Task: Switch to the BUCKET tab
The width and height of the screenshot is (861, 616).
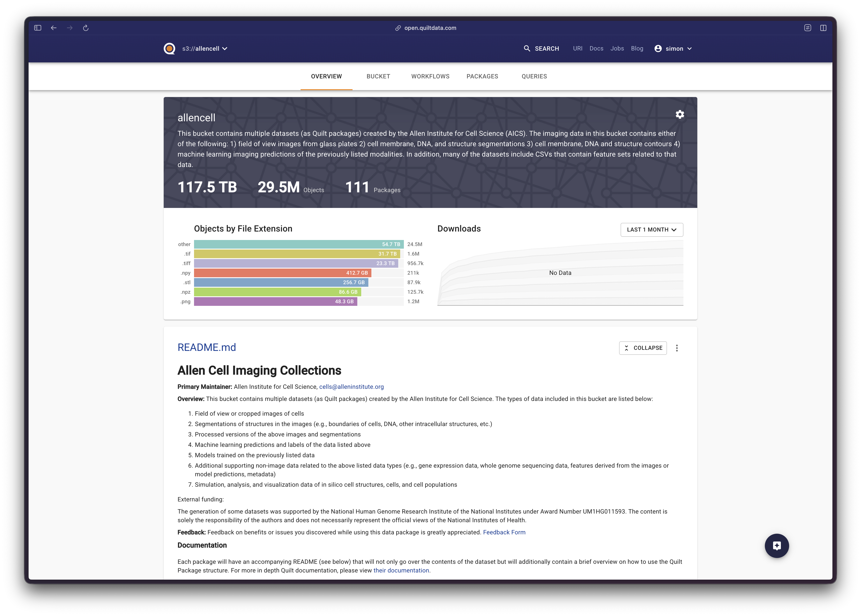Action: point(378,76)
